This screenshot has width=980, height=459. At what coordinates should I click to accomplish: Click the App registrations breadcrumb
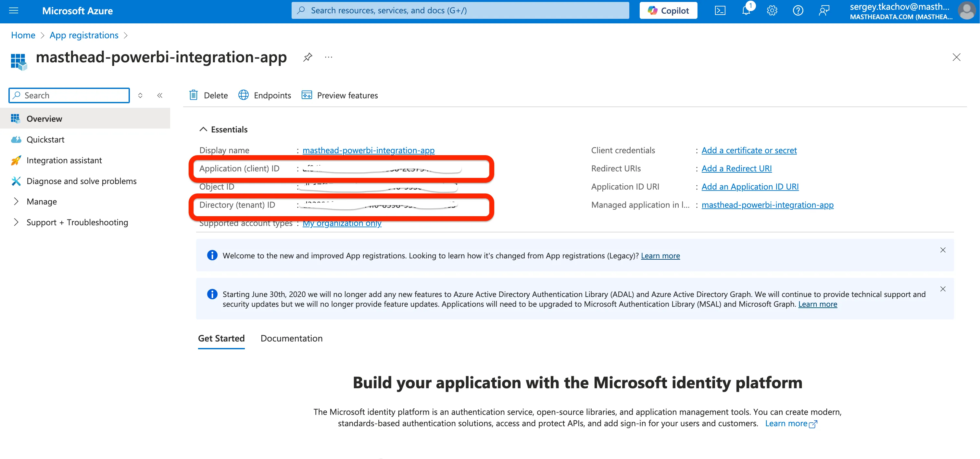84,35
